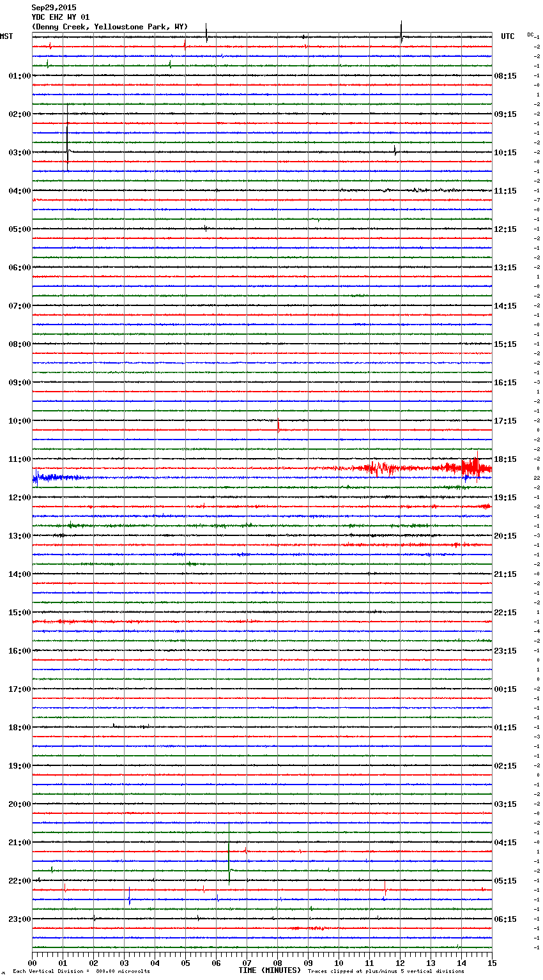Click the 12:15 UTC time label

[505, 229]
